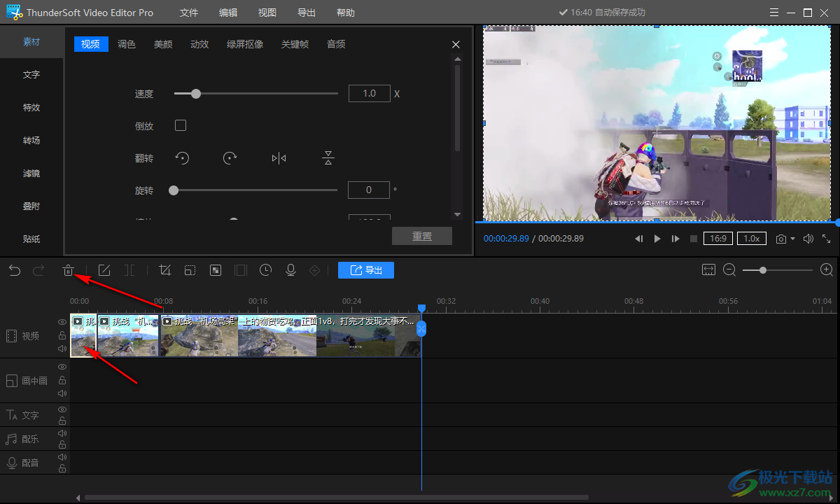Click the freeze frame icon
The width and height of the screenshot is (840, 504).
[x=241, y=270]
